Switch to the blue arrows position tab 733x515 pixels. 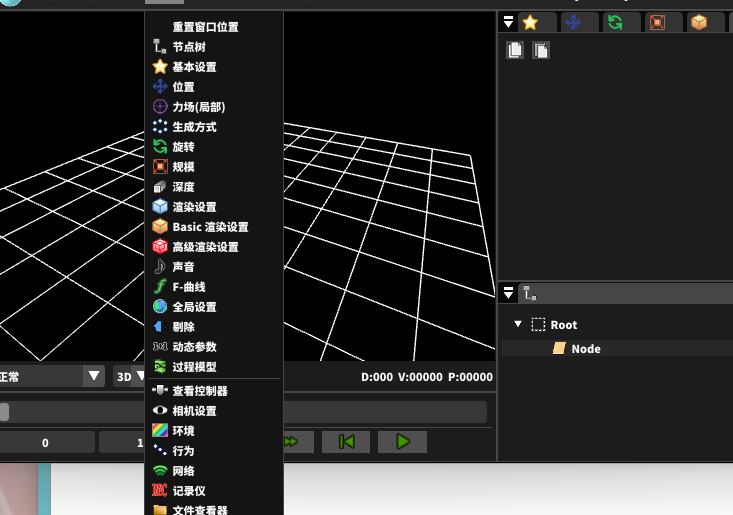point(580,22)
